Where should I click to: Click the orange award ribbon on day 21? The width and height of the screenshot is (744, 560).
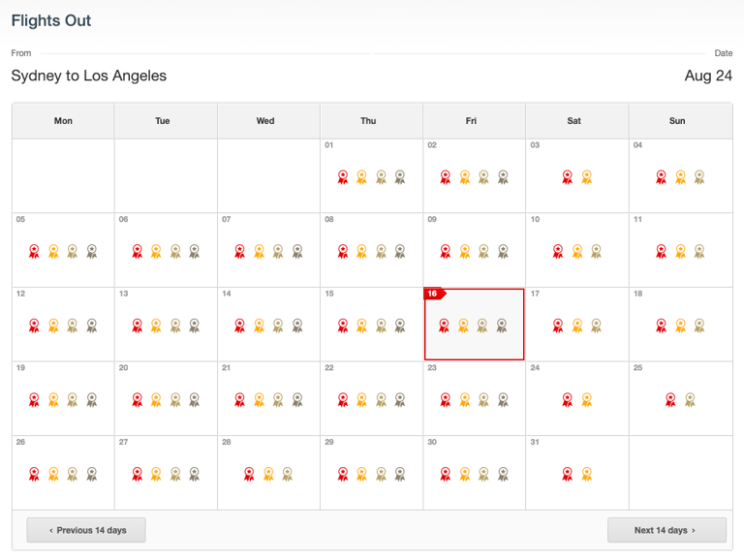(259, 399)
